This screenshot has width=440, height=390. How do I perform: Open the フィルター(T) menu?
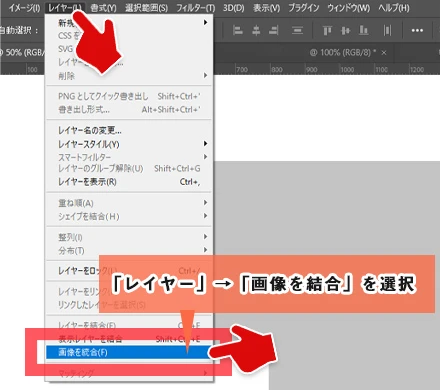point(196,8)
